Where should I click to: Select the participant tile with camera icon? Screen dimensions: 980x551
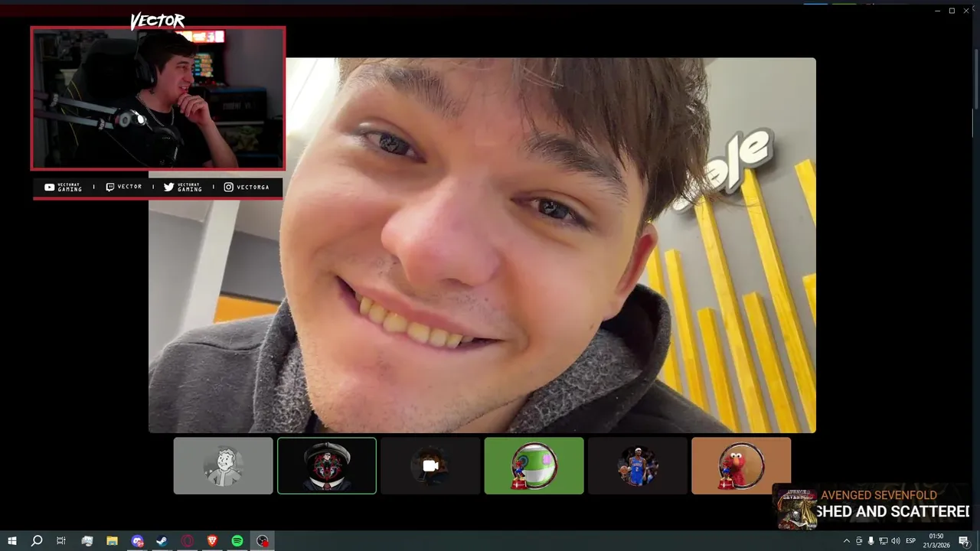click(430, 465)
